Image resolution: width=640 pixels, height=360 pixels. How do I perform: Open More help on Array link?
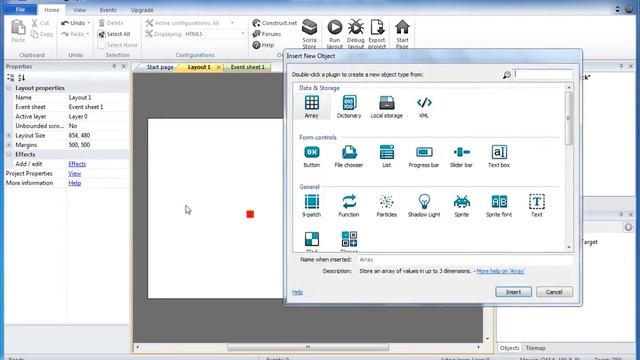coord(500,271)
